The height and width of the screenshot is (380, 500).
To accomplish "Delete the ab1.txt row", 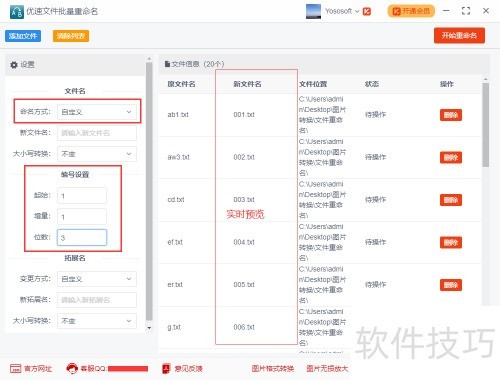I will tap(451, 115).
